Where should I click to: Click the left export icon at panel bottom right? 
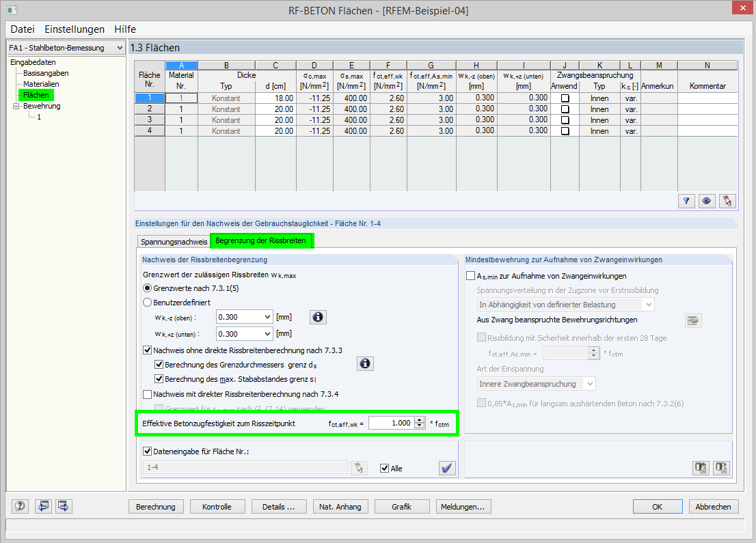pyautogui.click(x=701, y=468)
